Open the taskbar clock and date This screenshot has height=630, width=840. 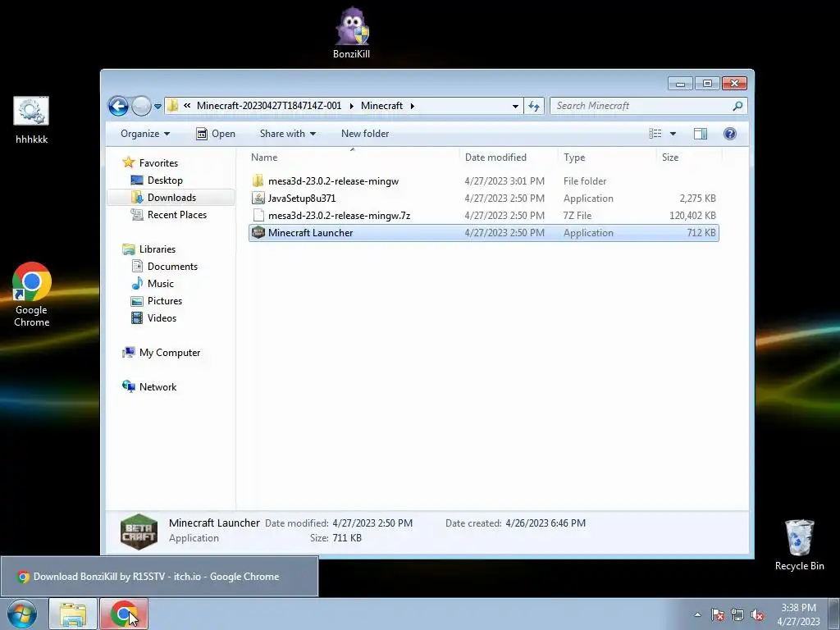(x=798, y=614)
